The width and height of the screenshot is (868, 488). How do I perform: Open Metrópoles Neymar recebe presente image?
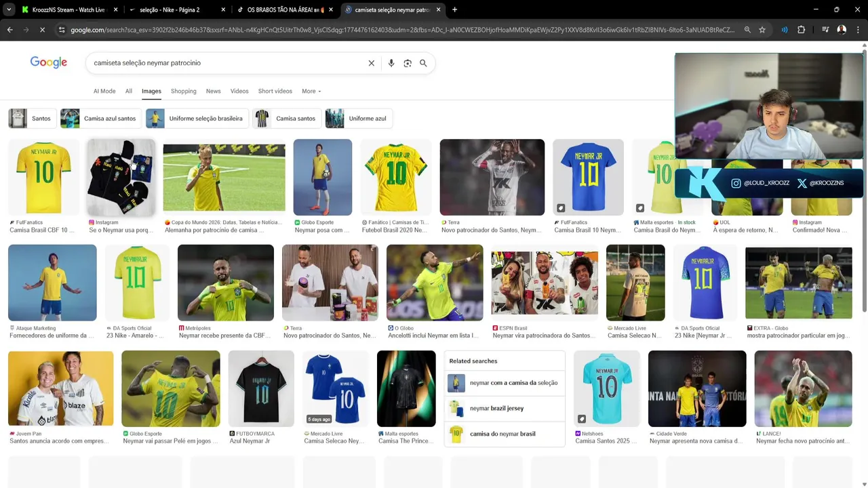pyautogui.click(x=226, y=283)
